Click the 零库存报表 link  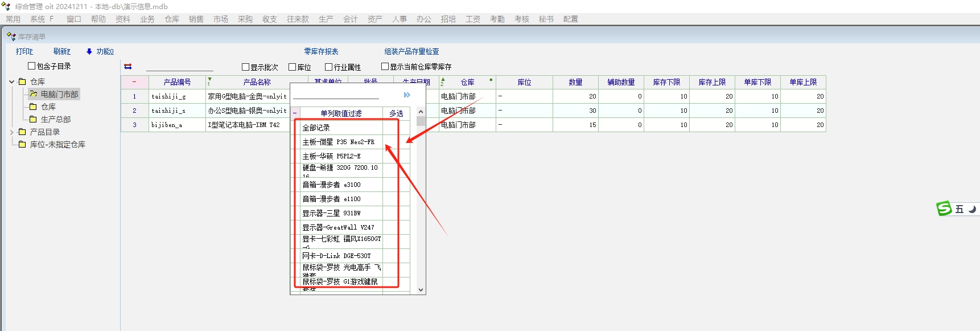(x=321, y=51)
